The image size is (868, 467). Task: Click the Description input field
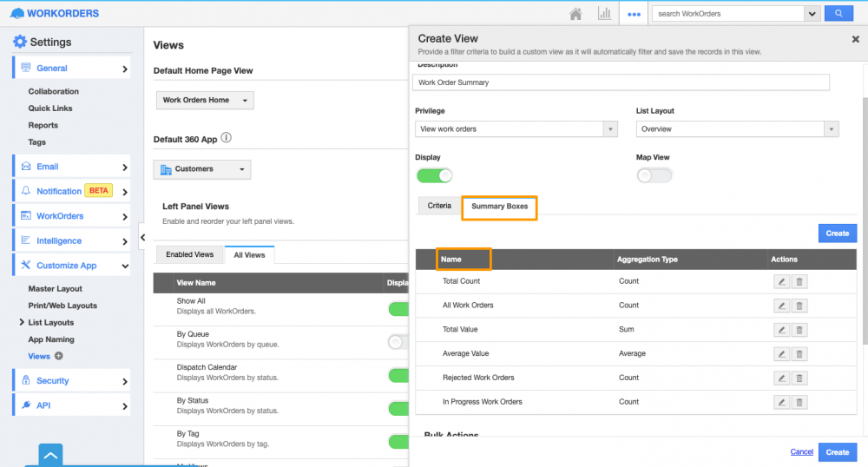tap(621, 82)
